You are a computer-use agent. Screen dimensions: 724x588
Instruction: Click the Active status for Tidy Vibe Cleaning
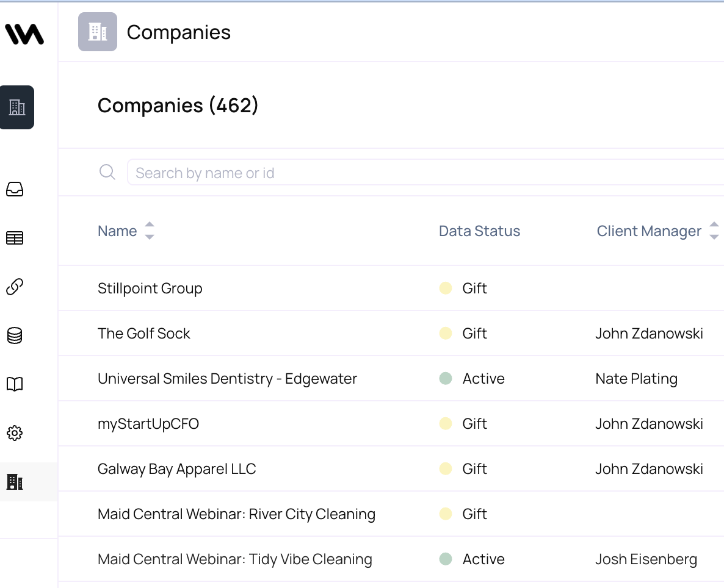[x=472, y=559]
